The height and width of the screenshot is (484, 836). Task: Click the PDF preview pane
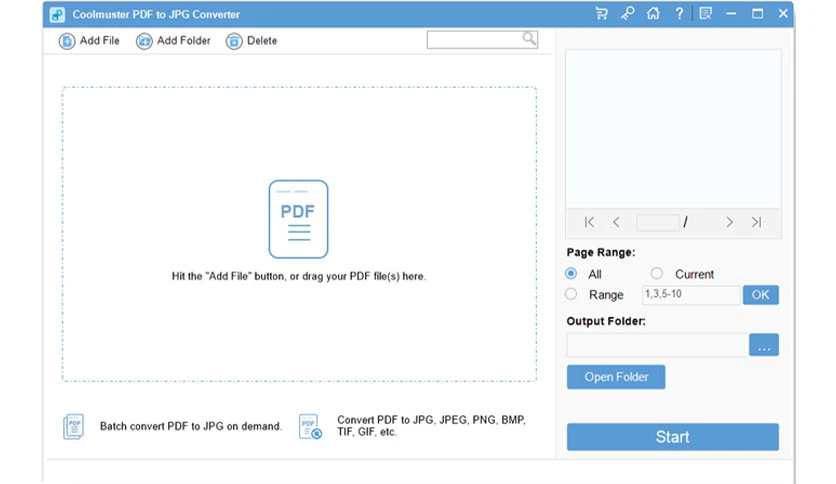tap(673, 128)
